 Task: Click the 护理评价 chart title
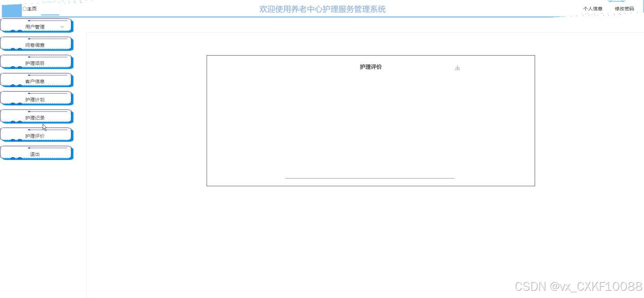click(371, 67)
